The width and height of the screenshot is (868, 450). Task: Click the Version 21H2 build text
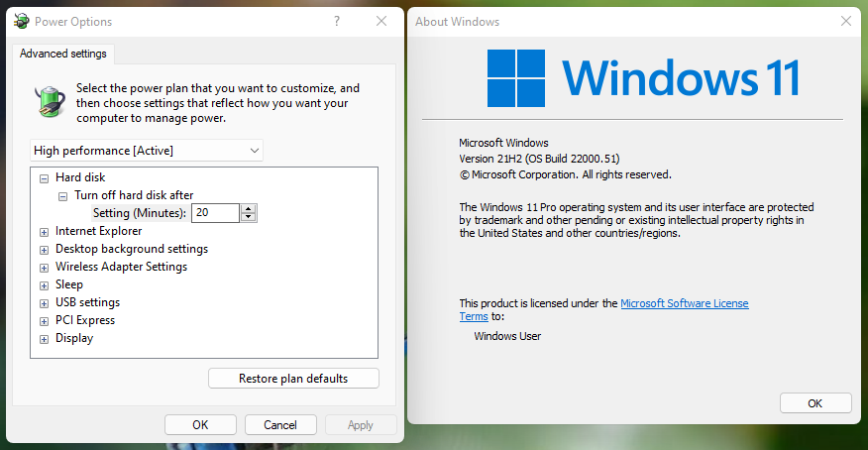tap(539, 159)
